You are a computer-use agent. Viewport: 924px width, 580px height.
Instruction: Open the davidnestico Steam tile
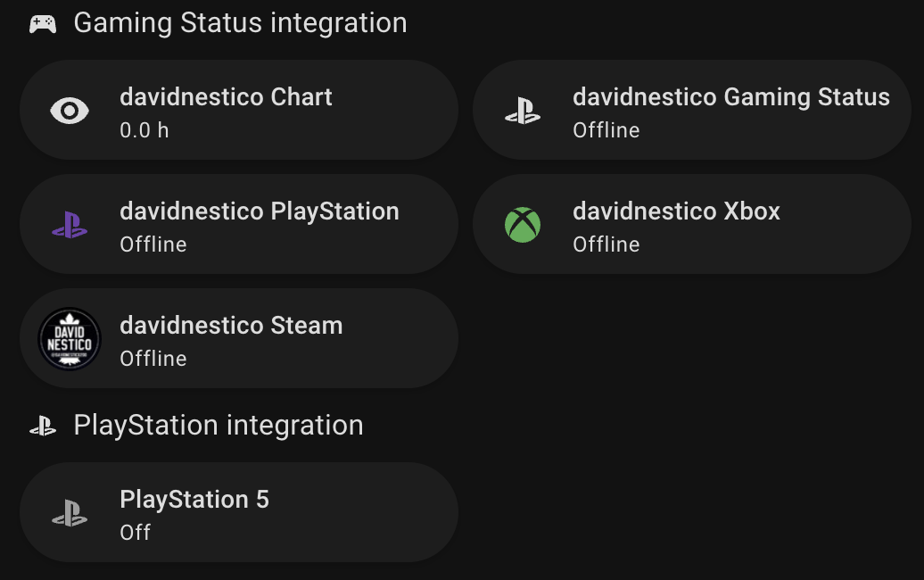click(x=239, y=338)
